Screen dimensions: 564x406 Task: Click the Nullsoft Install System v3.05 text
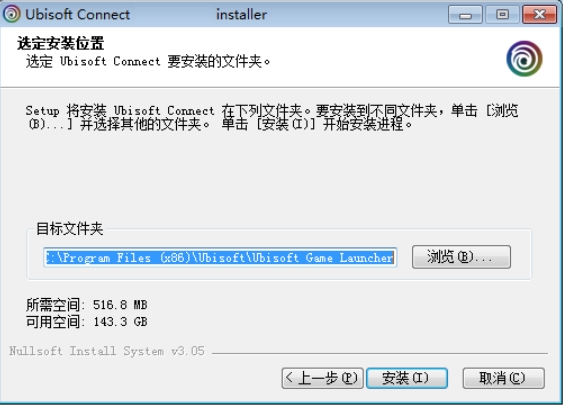pos(107,351)
